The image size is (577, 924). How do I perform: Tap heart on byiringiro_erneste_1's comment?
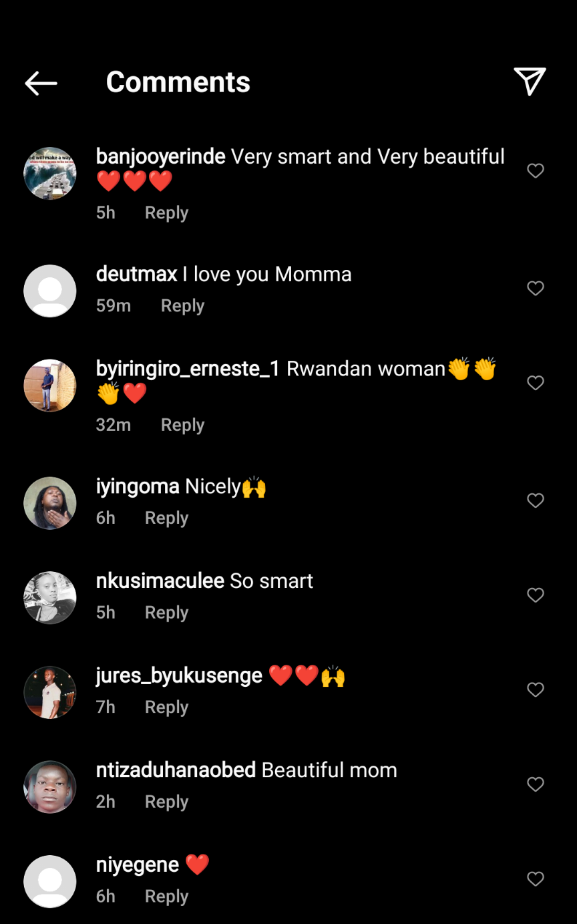coord(536,383)
